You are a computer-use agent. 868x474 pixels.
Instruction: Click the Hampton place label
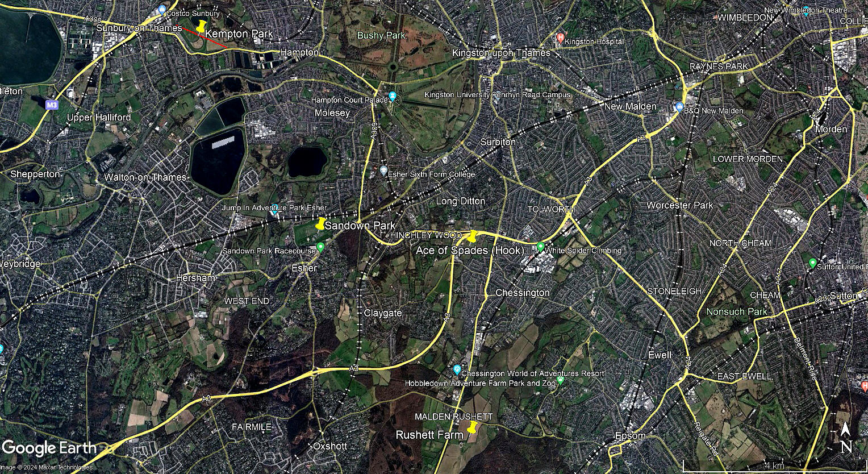click(300, 52)
